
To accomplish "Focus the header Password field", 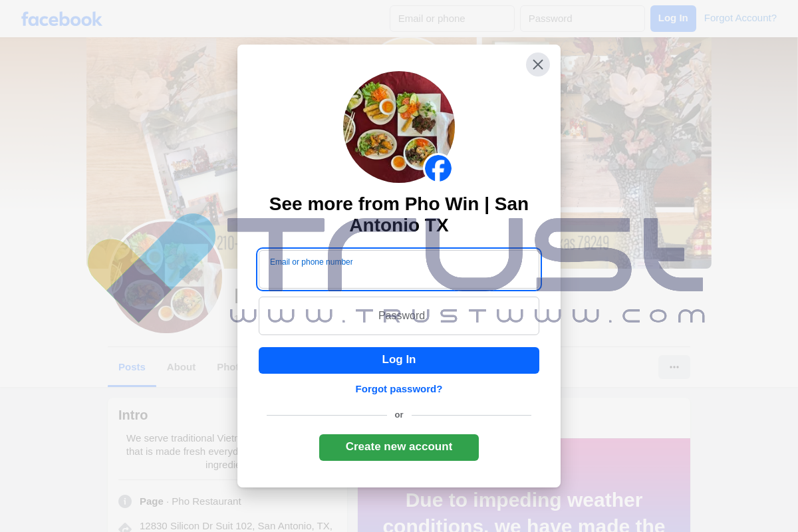I will click(x=583, y=19).
